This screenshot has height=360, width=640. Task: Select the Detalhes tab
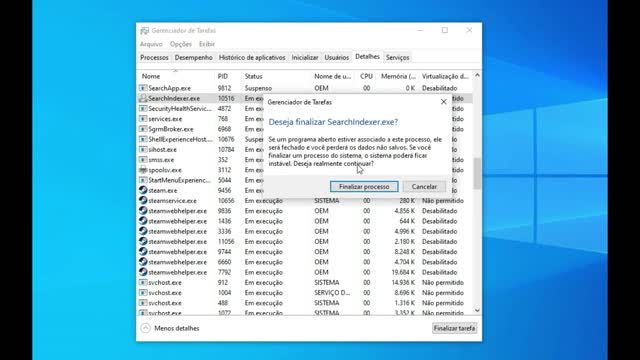point(367,57)
